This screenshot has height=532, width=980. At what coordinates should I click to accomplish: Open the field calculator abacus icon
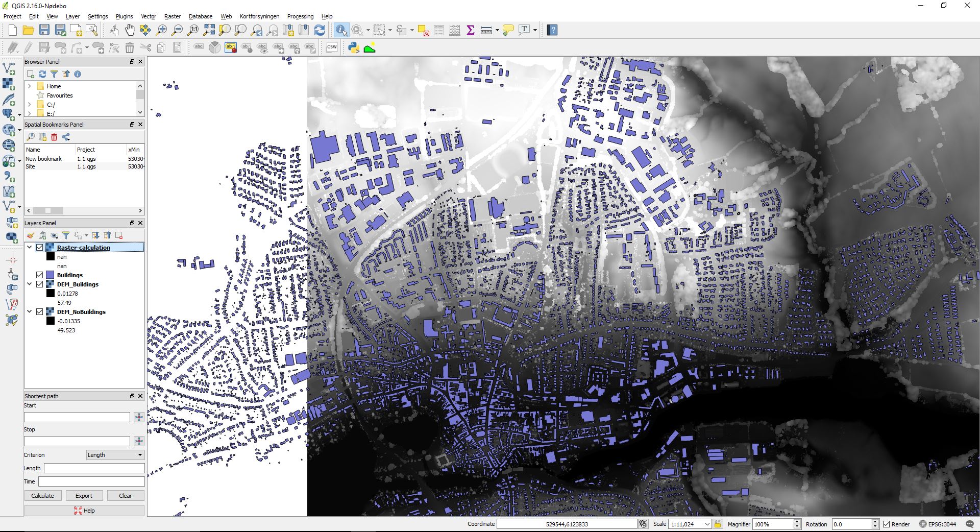pos(455,30)
